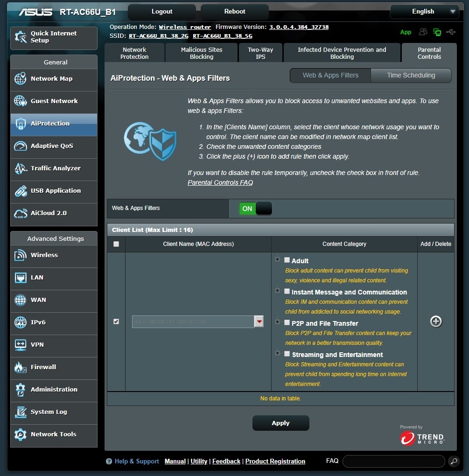
Task: Check the P2P and File Transfer checkbox
Action: tap(287, 322)
